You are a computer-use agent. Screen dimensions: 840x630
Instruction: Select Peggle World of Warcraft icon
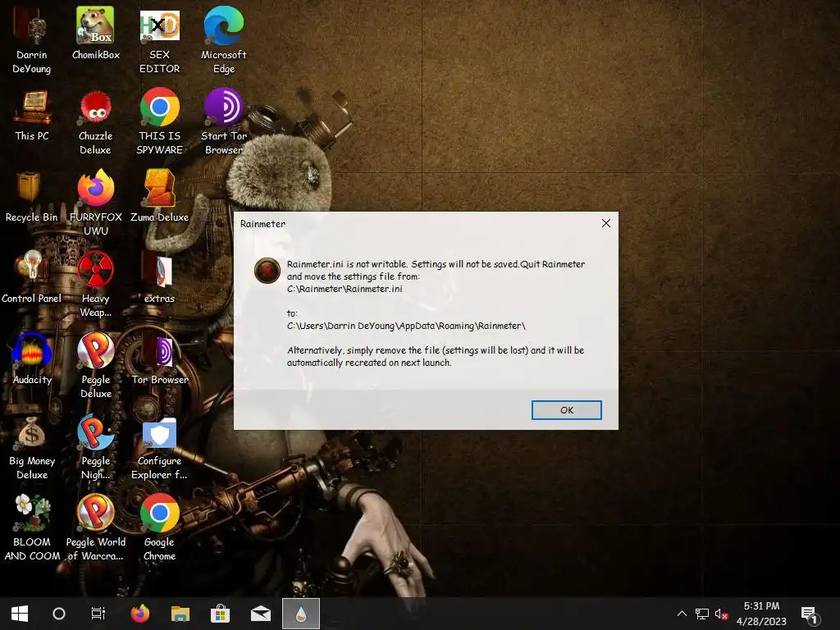pyautogui.click(x=95, y=528)
